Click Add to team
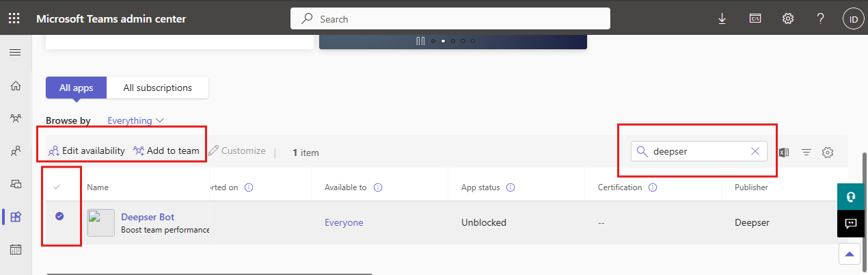The height and width of the screenshot is (275, 868). pyautogui.click(x=166, y=150)
